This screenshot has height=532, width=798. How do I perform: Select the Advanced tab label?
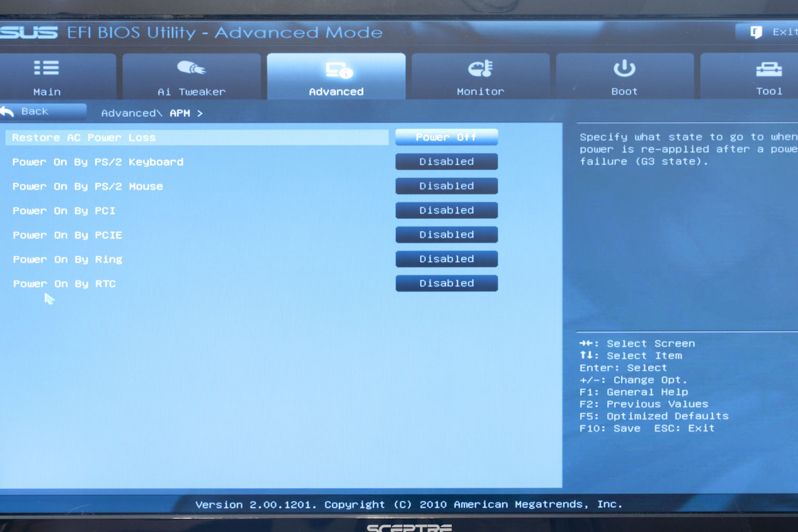click(x=336, y=92)
